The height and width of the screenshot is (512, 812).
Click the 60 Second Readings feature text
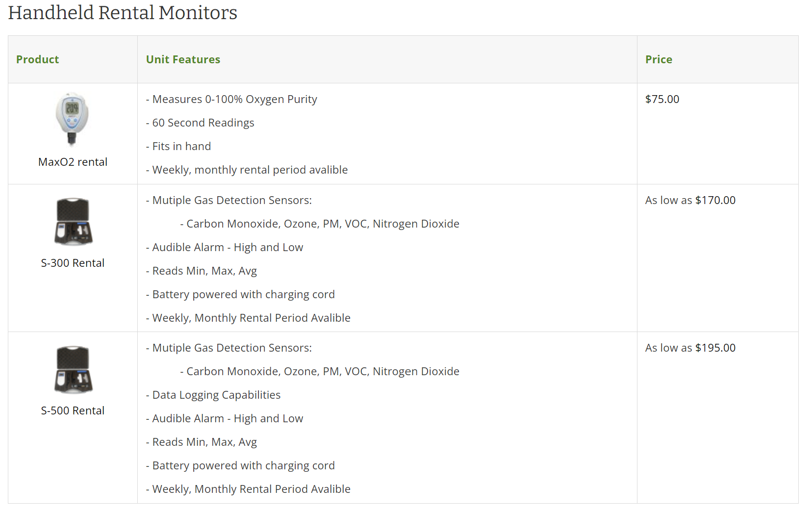point(203,123)
